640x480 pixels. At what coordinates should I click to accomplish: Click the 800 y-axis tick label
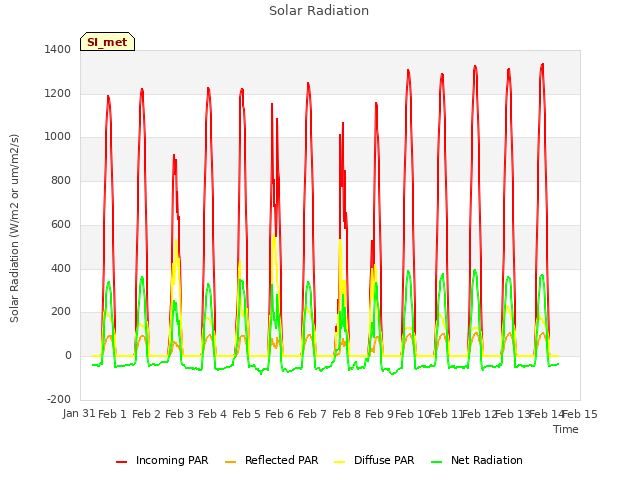(61, 180)
